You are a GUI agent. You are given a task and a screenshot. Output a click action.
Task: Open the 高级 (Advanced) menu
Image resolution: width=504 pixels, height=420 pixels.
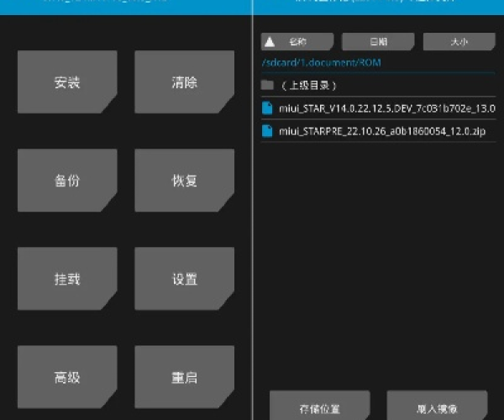coord(67,377)
